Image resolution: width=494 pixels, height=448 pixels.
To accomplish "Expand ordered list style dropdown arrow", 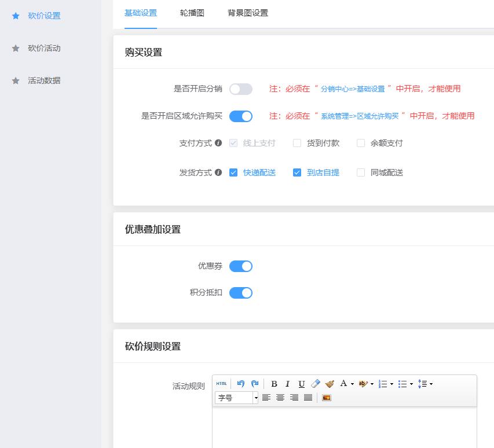I will 391,384.
